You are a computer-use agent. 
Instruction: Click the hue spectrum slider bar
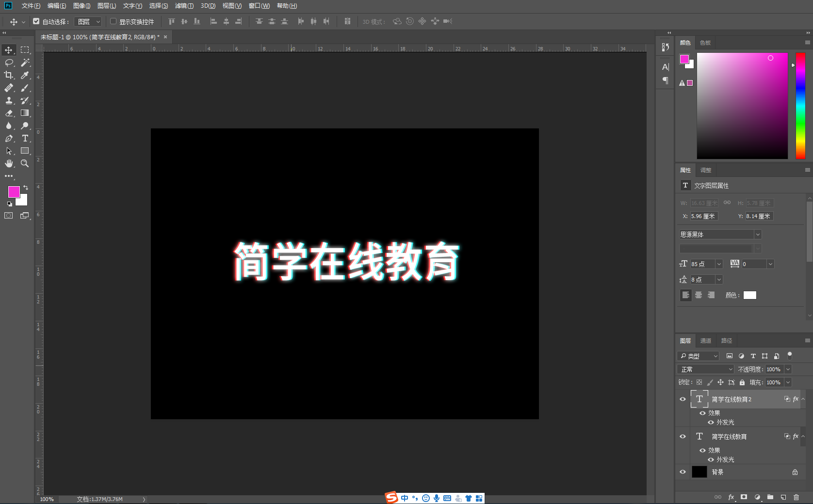pyautogui.click(x=800, y=106)
